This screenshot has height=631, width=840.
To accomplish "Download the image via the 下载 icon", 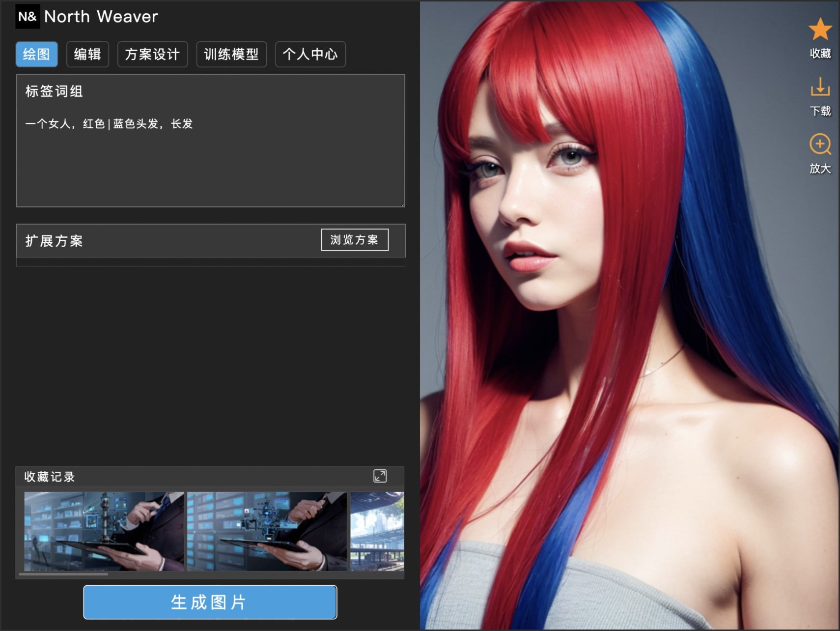I will coord(820,87).
